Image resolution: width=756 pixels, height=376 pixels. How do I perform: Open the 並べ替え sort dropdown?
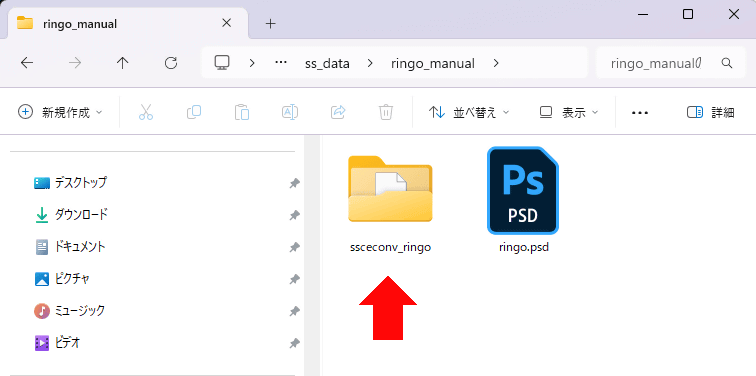pyautogui.click(x=469, y=112)
